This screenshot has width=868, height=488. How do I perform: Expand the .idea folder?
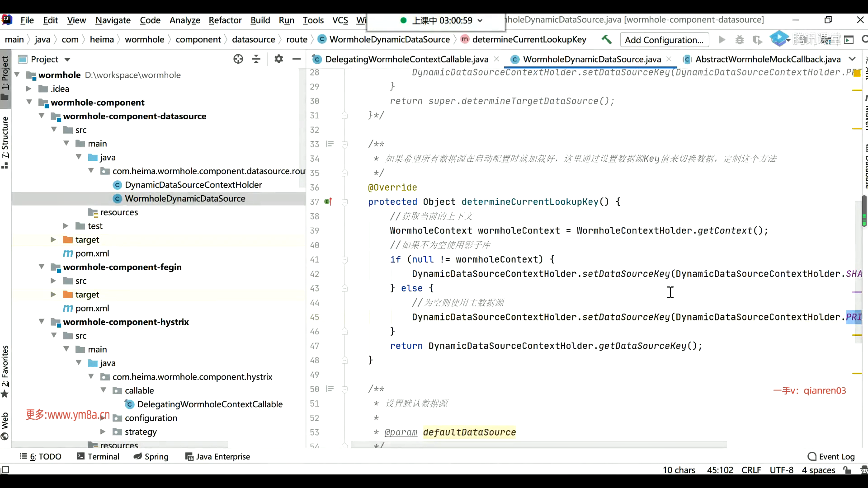[x=28, y=89]
